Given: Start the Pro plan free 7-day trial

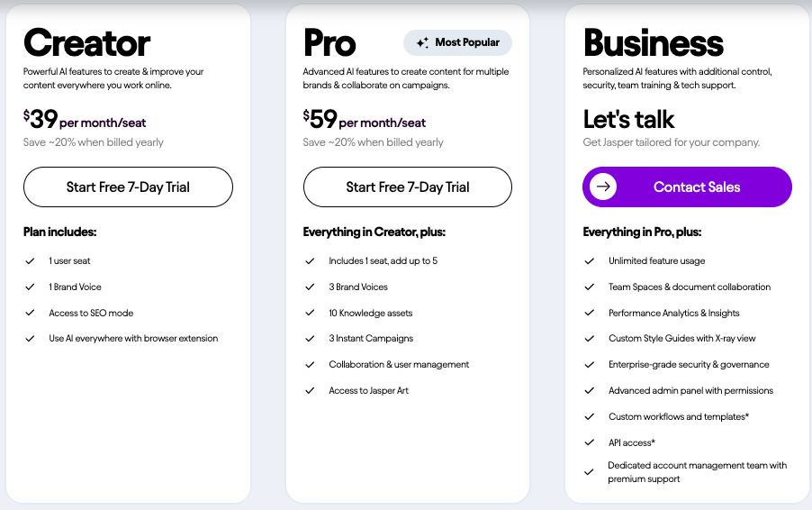Looking at the screenshot, I should [x=408, y=187].
